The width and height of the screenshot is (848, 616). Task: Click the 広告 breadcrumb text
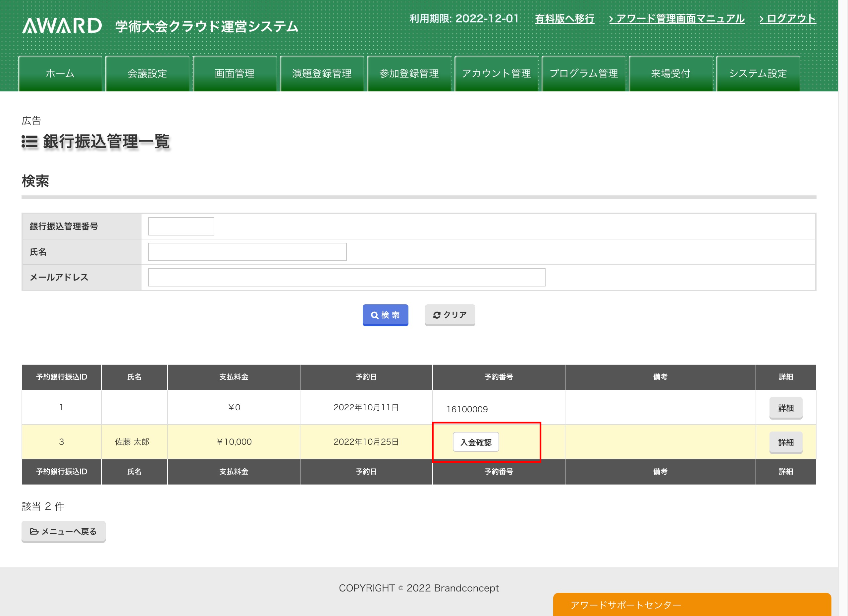[31, 121]
